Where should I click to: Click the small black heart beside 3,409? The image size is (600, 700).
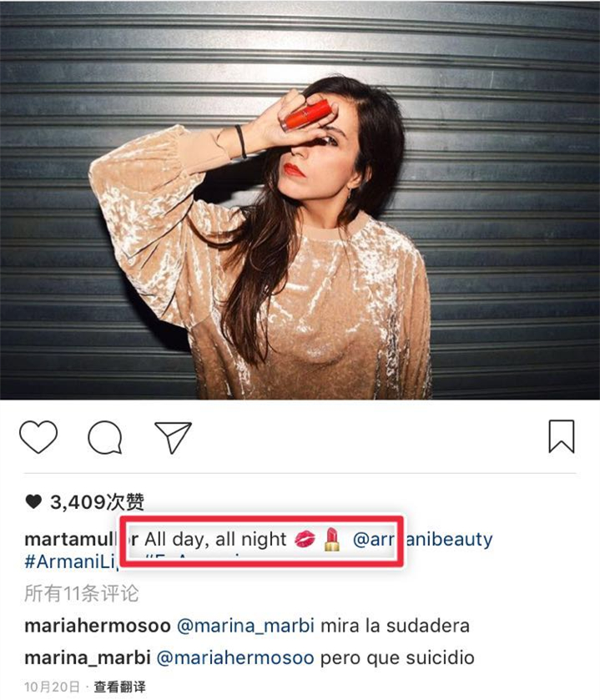coord(33,501)
